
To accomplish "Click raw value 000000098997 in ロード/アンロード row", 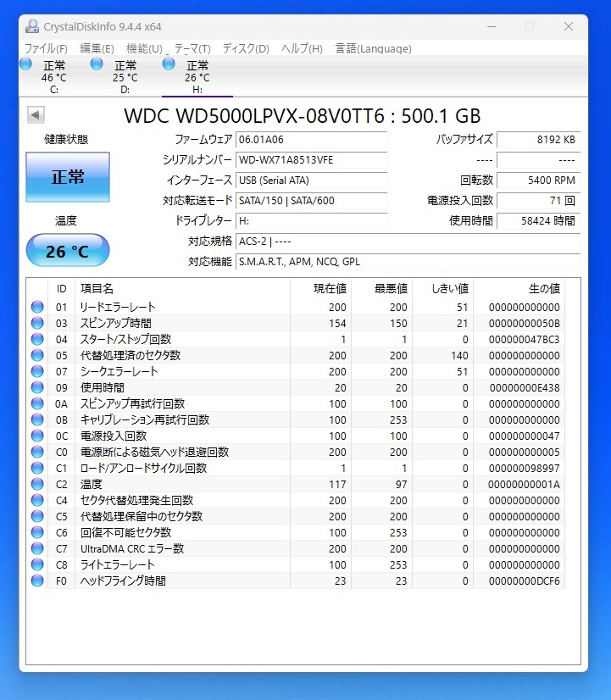I will pyautogui.click(x=525, y=468).
